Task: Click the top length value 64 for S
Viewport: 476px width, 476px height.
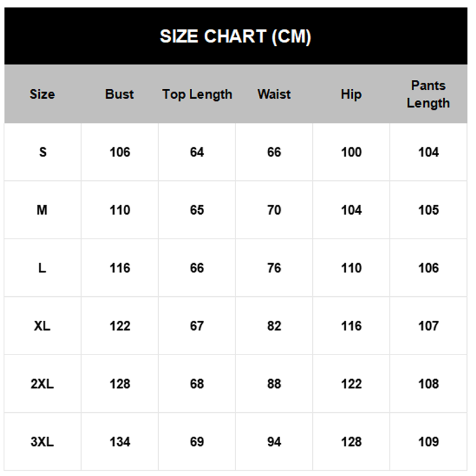Action: coord(197,152)
